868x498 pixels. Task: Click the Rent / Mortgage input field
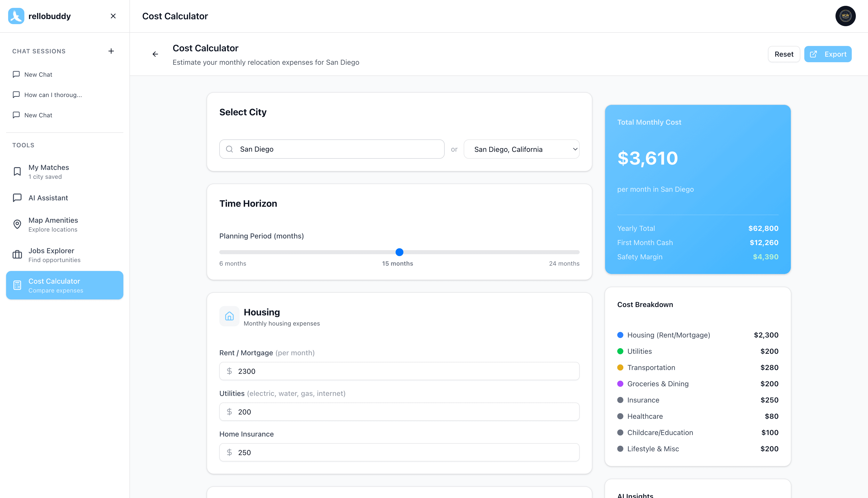coord(399,371)
